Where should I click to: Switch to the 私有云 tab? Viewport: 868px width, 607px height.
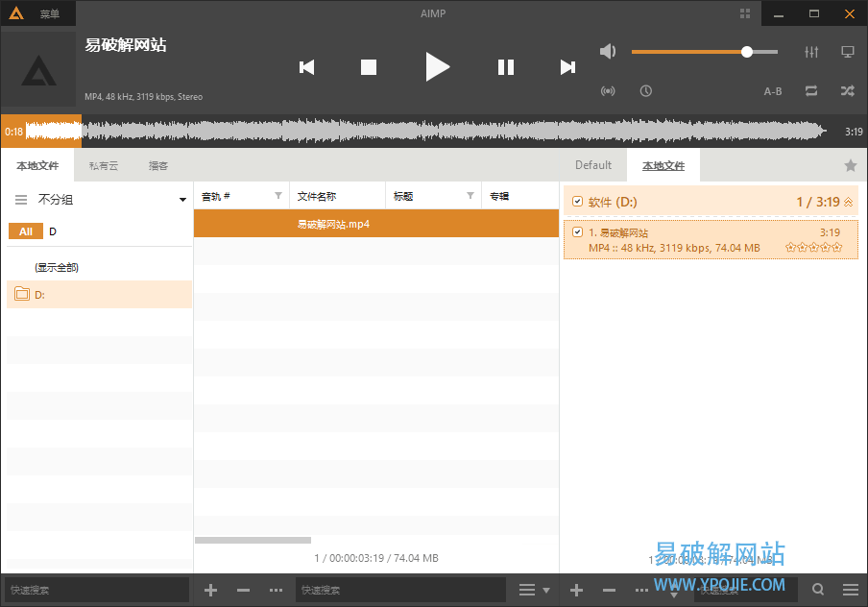coord(104,165)
